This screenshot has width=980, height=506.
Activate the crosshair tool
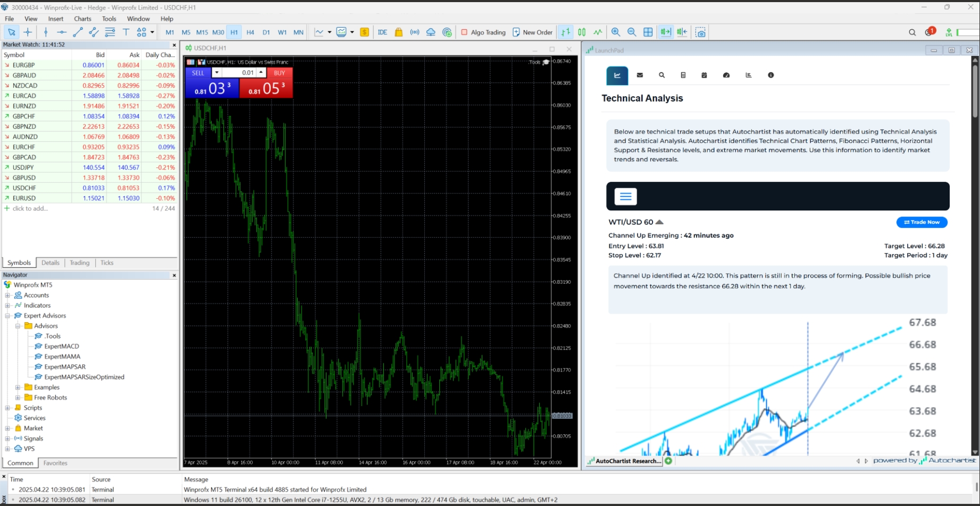point(28,32)
